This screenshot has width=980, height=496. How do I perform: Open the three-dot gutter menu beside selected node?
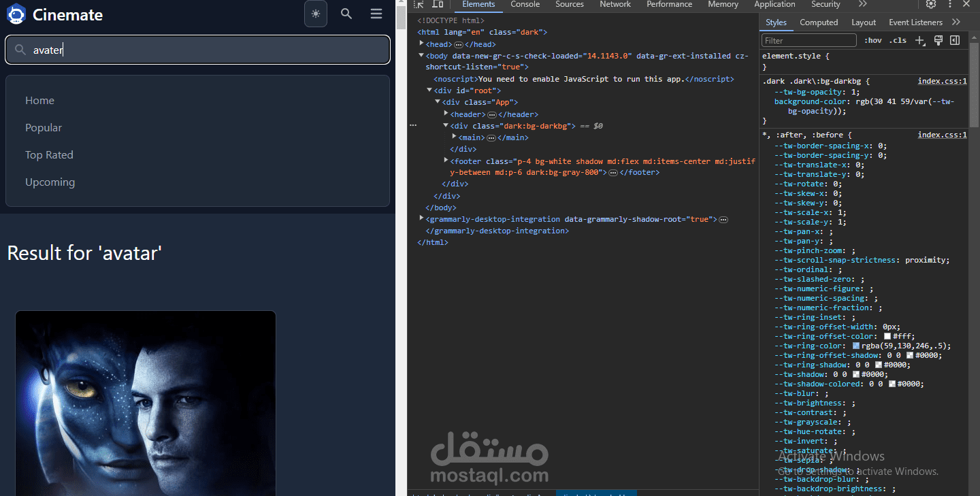click(x=412, y=126)
